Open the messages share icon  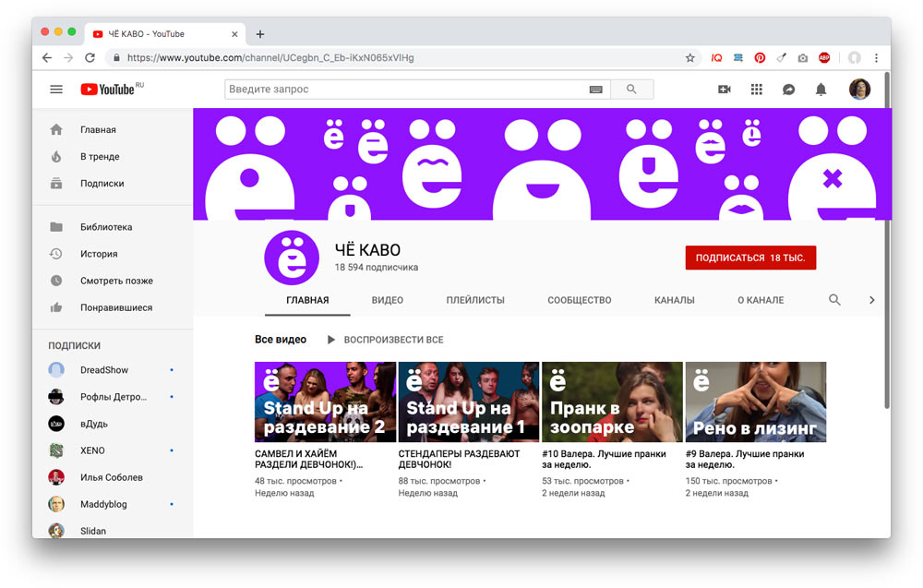coord(789,90)
